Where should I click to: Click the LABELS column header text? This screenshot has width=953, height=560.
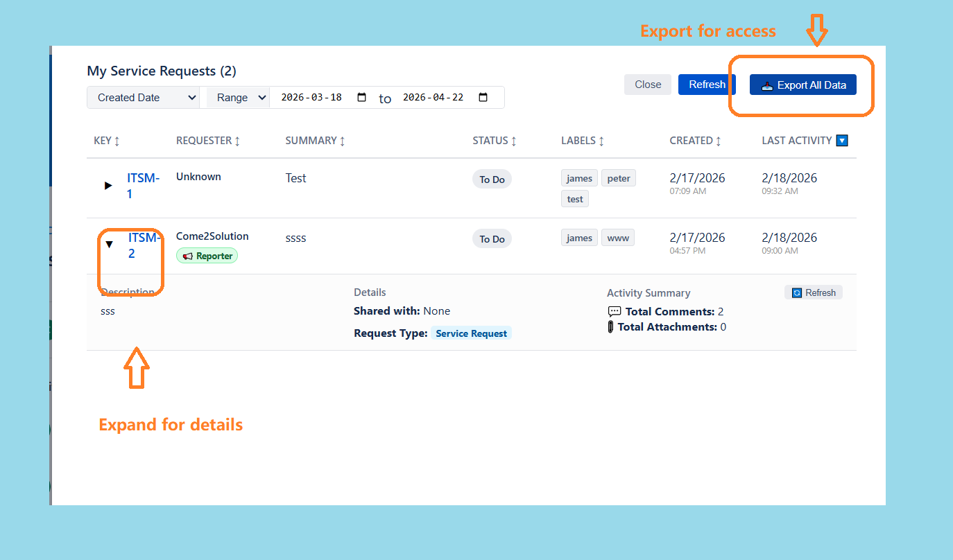[578, 141]
